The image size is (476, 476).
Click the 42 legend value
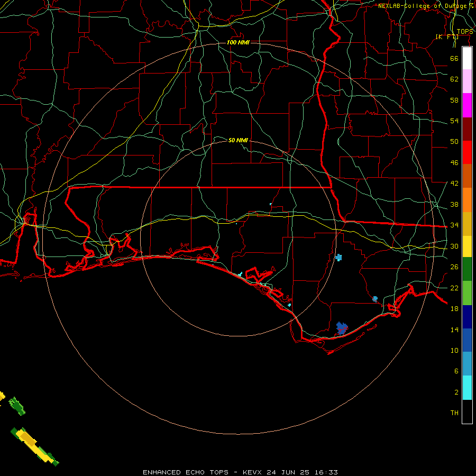[454, 184]
